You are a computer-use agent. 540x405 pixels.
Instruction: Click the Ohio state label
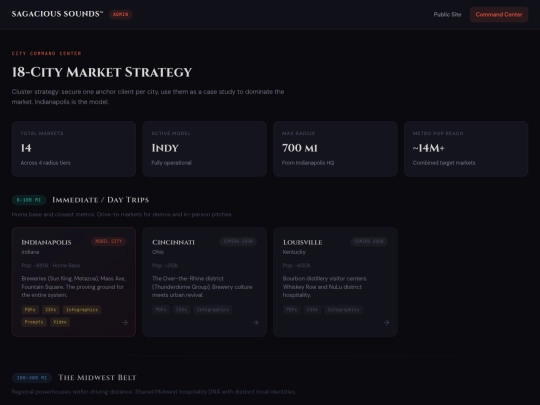[x=158, y=252]
